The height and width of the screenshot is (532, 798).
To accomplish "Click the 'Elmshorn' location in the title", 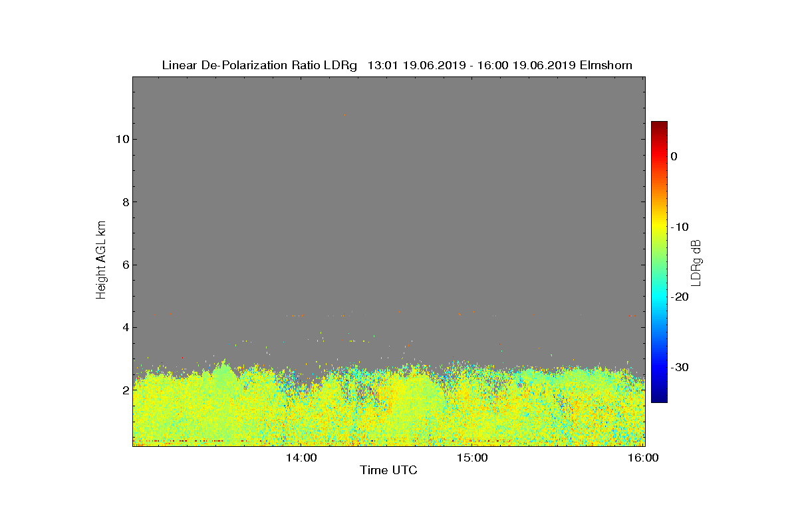I will click(x=606, y=65).
